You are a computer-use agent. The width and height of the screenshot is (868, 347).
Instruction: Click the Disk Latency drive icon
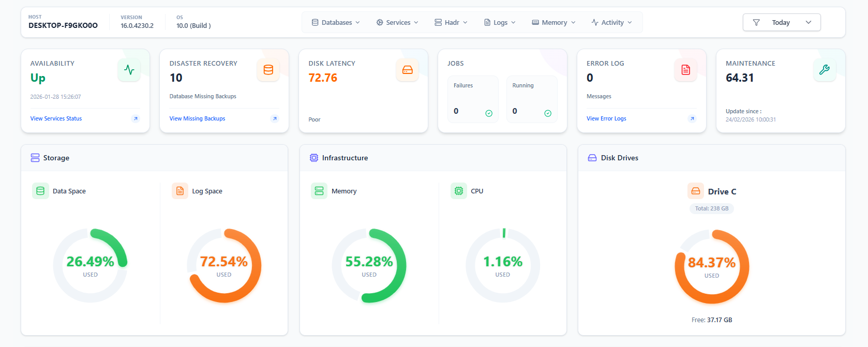tap(407, 70)
